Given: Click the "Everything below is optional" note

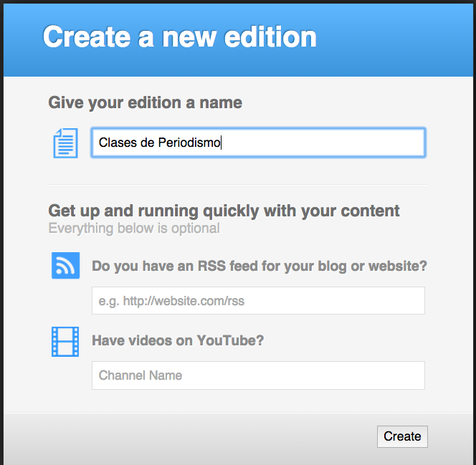Looking at the screenshot, I should pyautogui.click(x=133, y=229).
